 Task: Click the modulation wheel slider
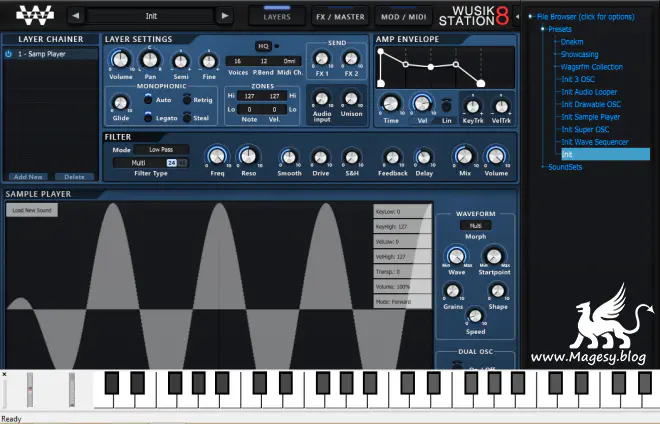(72, 389)
